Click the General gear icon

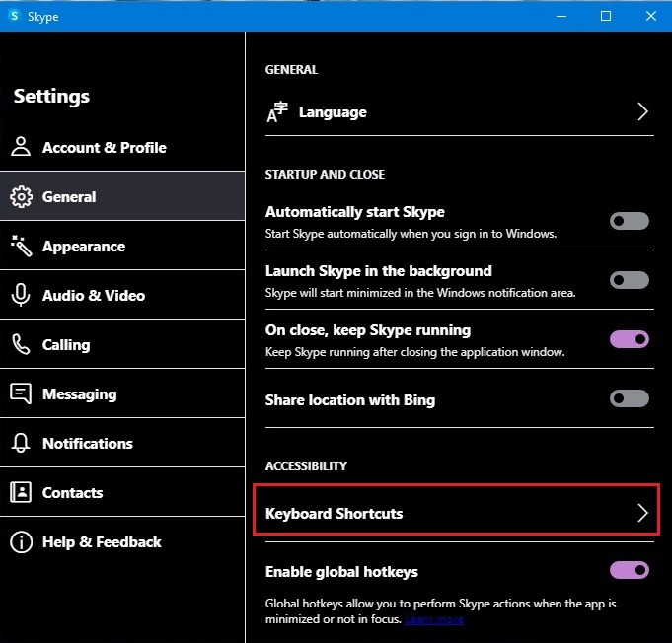21,196
